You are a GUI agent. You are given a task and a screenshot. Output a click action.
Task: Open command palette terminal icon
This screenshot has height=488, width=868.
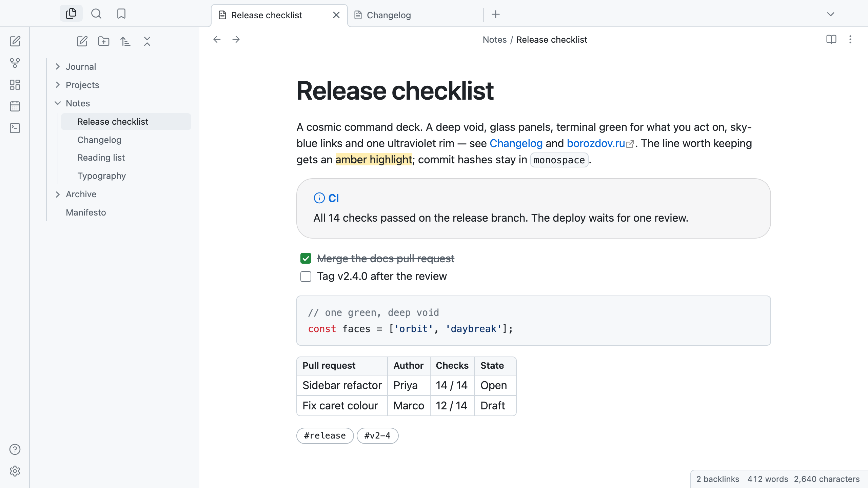(15, 128)
